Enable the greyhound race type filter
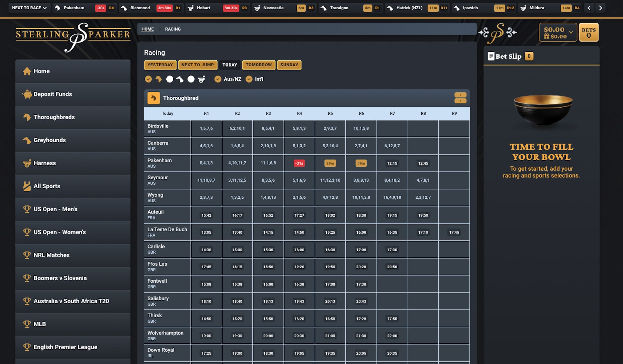The image size is (623, 364). pos(170,79)
